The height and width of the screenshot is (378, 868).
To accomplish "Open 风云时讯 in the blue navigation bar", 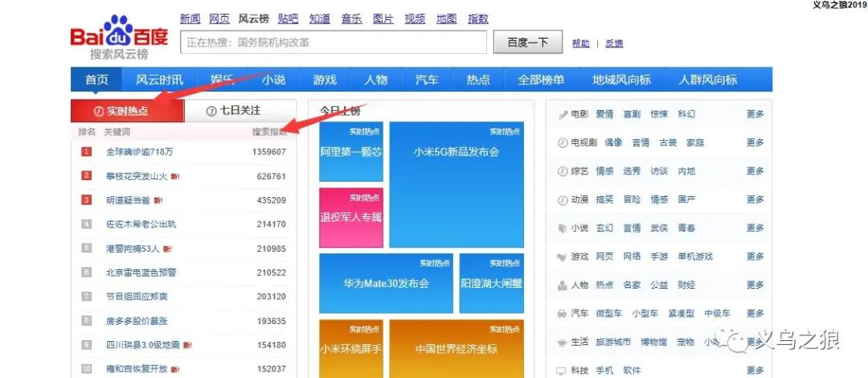I will coord(159,80).
